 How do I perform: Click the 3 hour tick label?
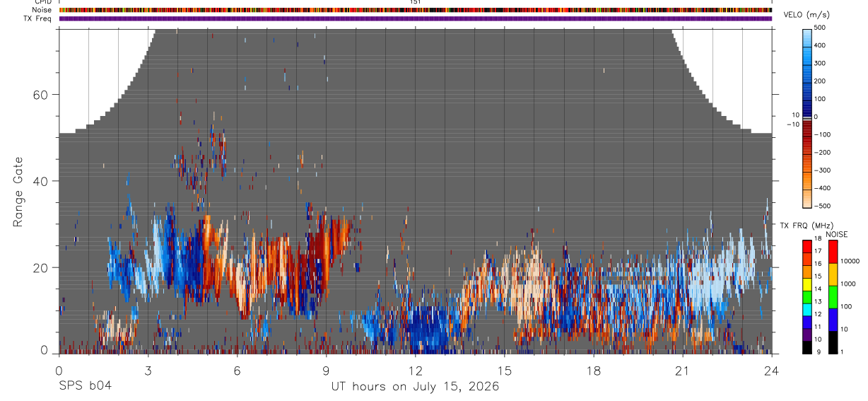pyautogui.click(x=148, y=371)
